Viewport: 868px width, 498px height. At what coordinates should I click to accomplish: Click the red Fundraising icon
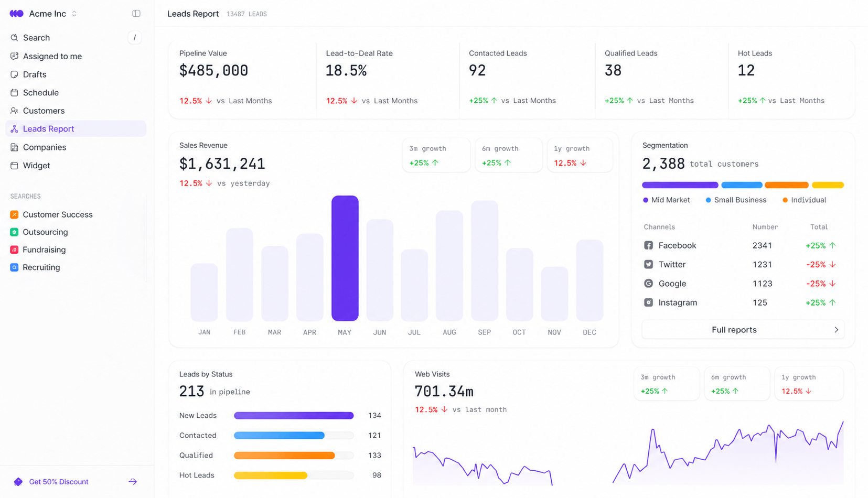(x=14, y=250)
